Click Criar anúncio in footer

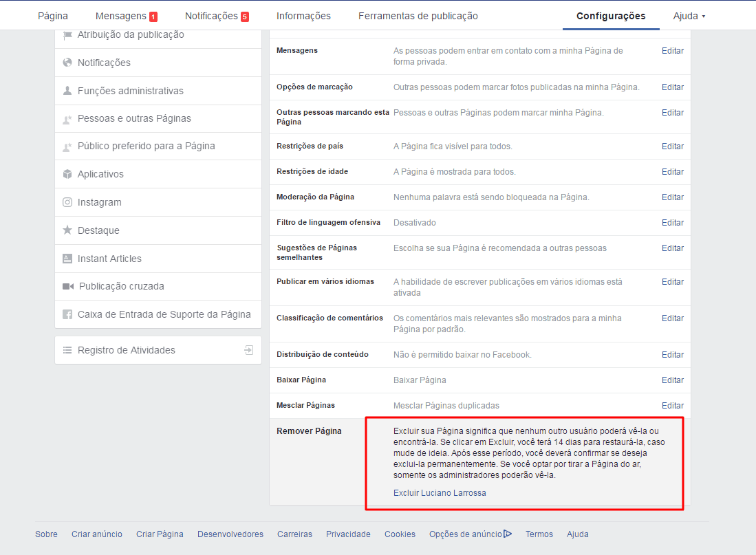coord(97,534)
